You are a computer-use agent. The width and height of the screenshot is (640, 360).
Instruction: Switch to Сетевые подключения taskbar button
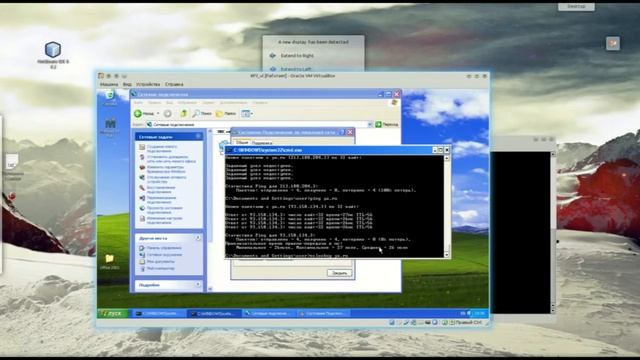tap(269, 313)
